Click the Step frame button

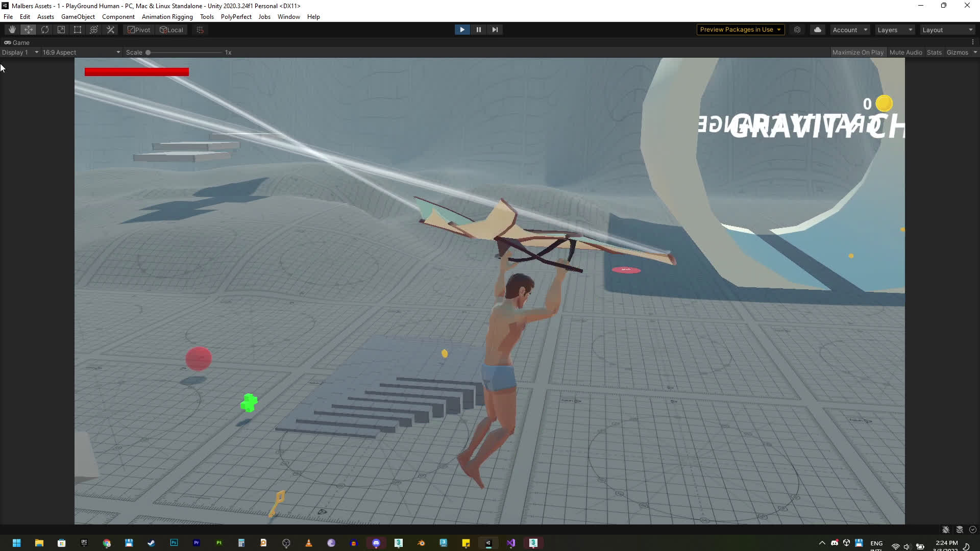pos(495,30)
